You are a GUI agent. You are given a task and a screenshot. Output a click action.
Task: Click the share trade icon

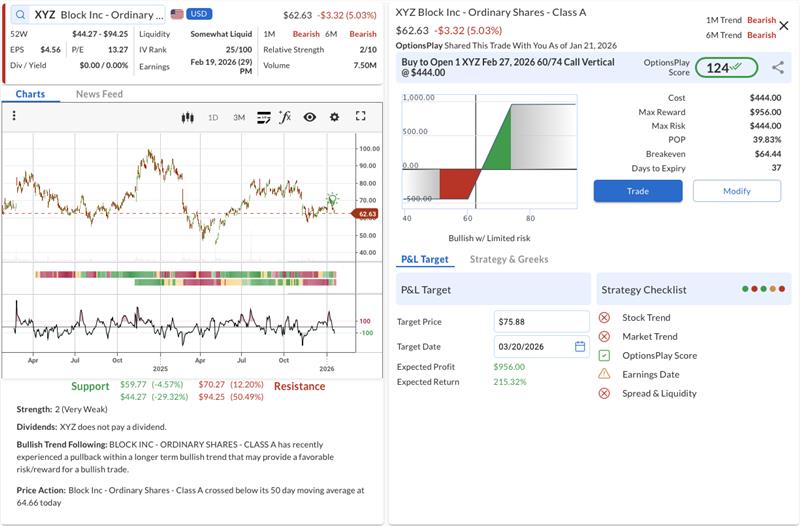[x=778, y=68]
